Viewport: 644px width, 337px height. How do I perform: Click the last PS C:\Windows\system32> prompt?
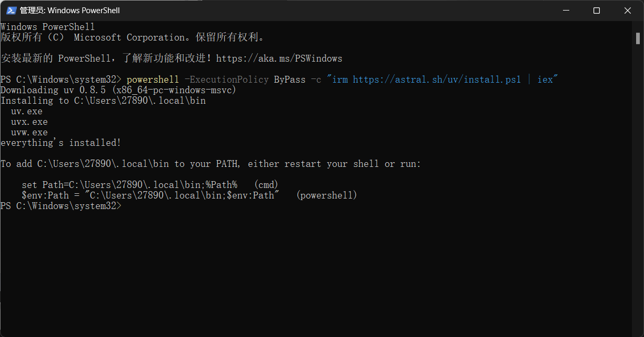click(x=61, y=206)
